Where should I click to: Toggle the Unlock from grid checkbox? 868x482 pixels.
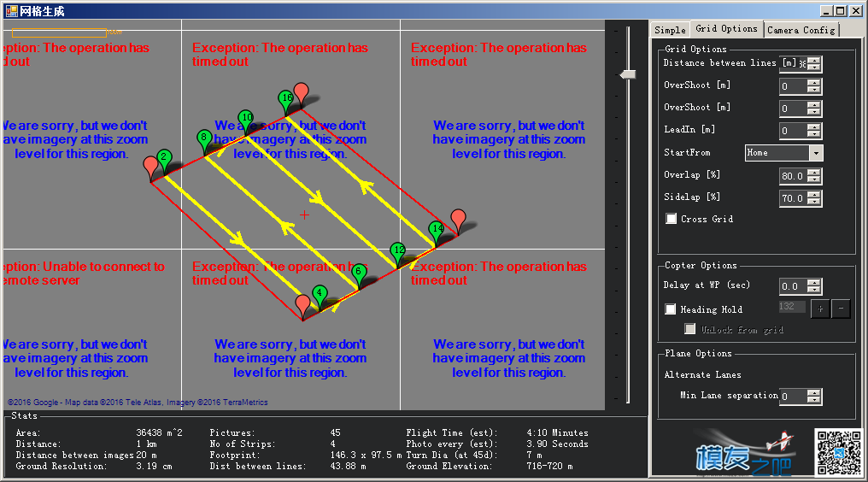(689, 329)
